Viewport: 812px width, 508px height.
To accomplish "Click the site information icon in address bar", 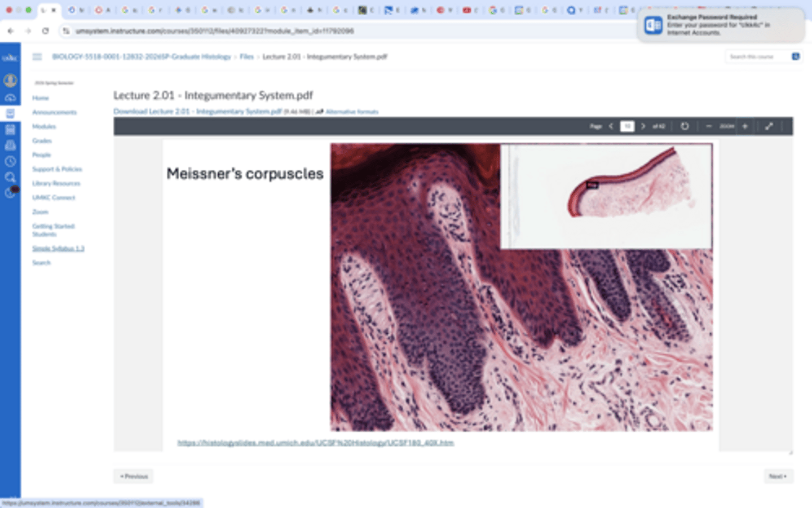I will [x=66, y=31].
